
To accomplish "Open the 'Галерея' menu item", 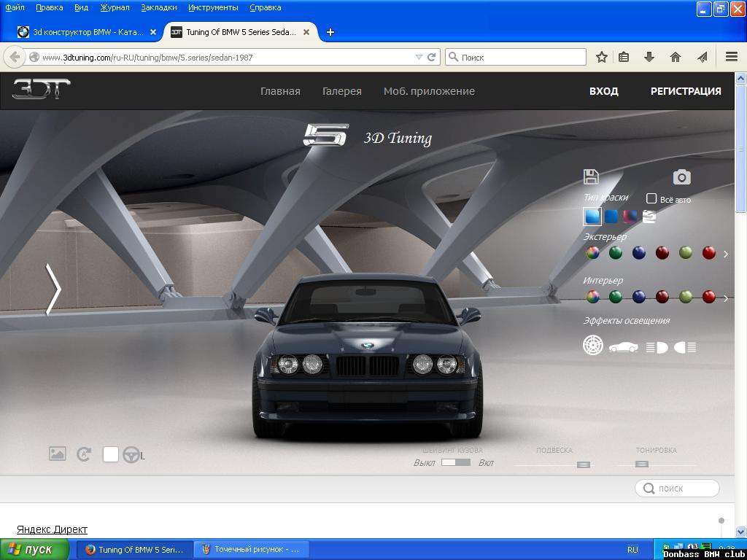I will (341, 90).
